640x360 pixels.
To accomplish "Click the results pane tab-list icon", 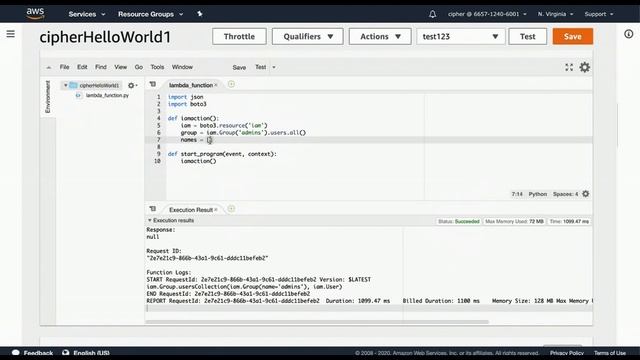I will [153, 209].
